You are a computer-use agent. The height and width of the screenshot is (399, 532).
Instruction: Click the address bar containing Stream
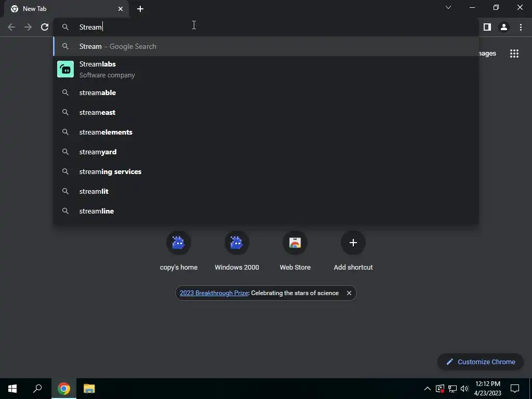point(267,27)
